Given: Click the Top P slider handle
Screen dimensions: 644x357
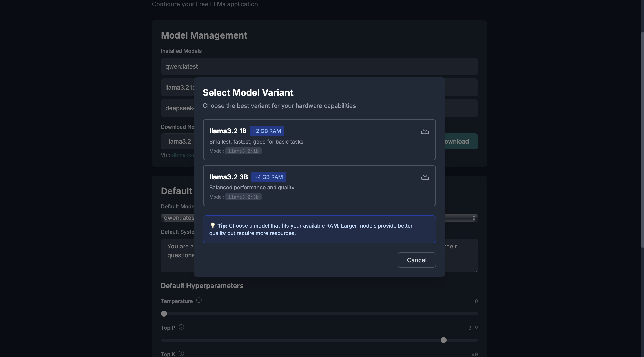Looking at the screenshot, I should 443,340.
